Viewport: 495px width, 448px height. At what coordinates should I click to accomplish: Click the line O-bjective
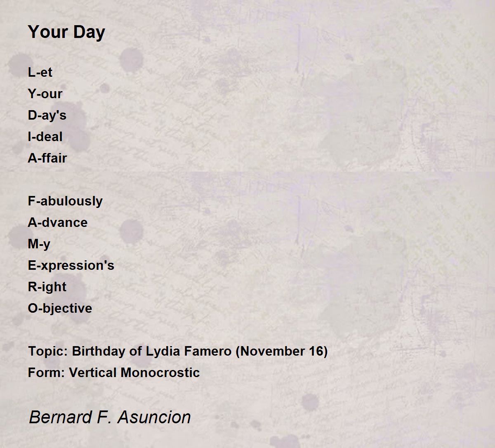[60, 308]
